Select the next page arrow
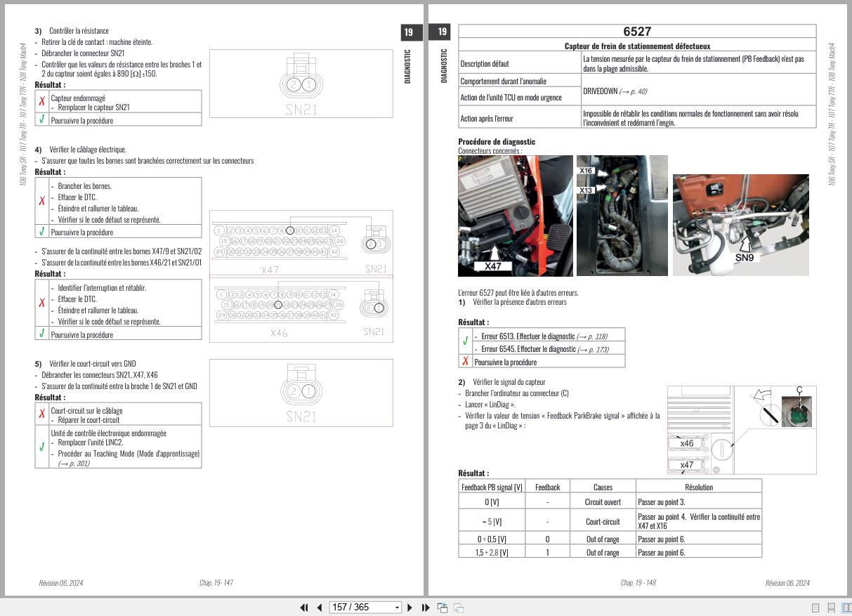This screenshot has width=852, height=616. [x=409, y=607]
